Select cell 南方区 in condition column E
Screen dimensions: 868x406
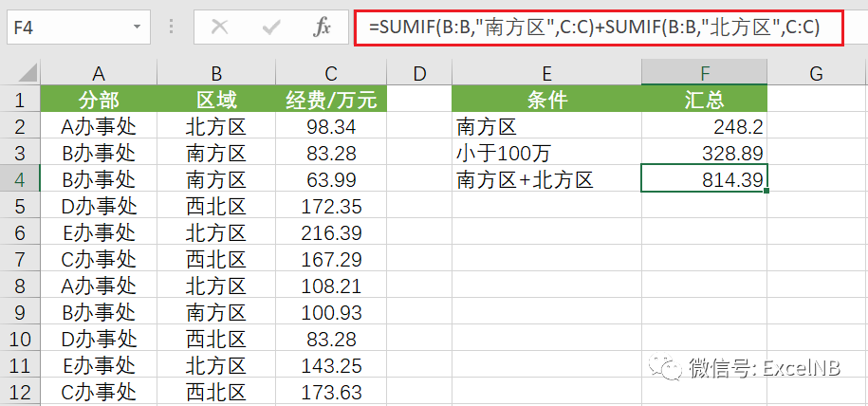tap(547, 127)
